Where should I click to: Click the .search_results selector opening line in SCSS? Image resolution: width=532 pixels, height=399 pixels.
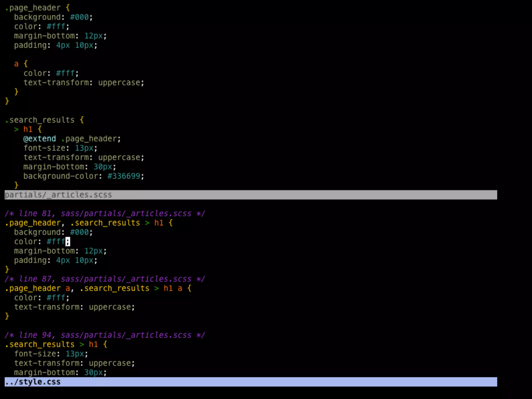click(x=40, y=120)
